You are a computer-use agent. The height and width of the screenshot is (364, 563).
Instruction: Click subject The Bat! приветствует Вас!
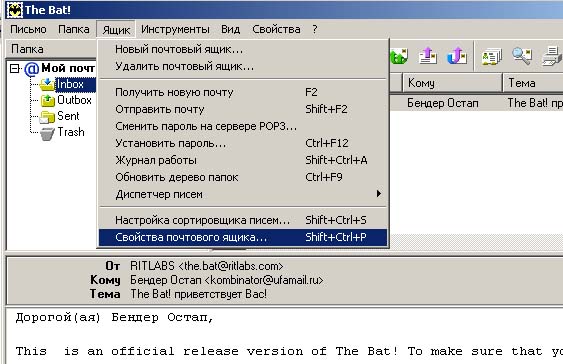click(199, 294)
